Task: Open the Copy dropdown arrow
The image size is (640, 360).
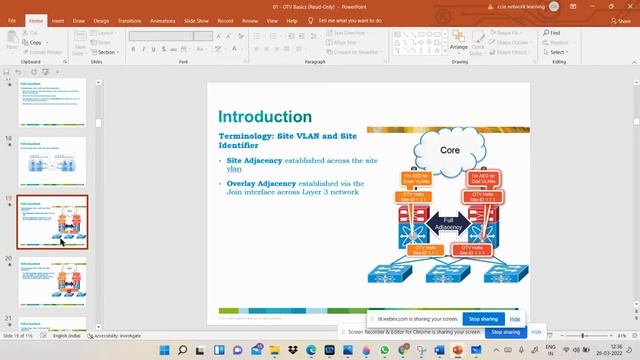Action: [47, 42]
